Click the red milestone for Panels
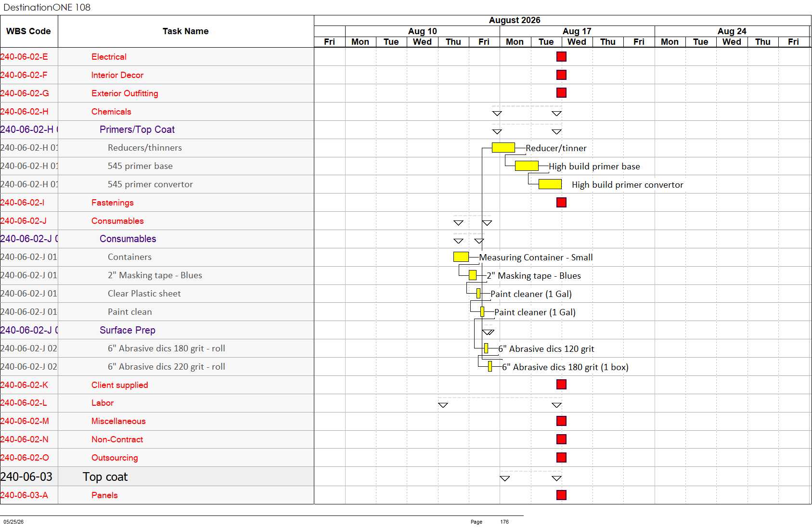 click(x=561, y=495)
